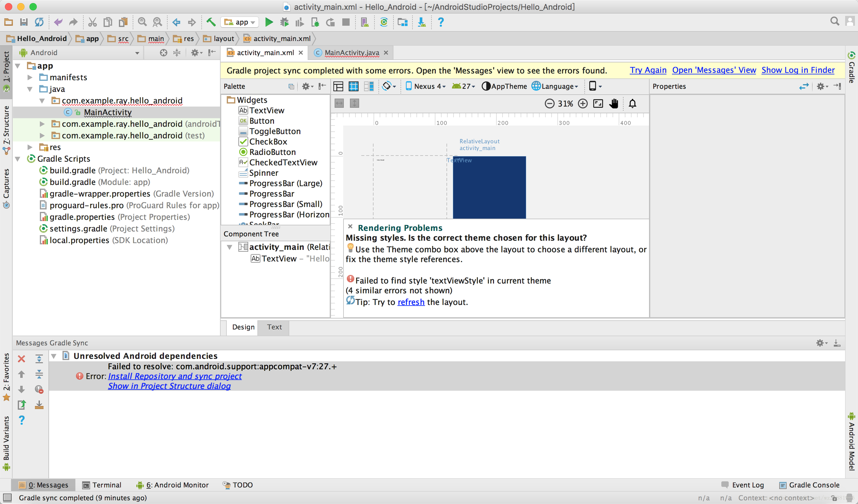Click the Cut scissors icon
The image size is (858, 504).
[92, 22]
